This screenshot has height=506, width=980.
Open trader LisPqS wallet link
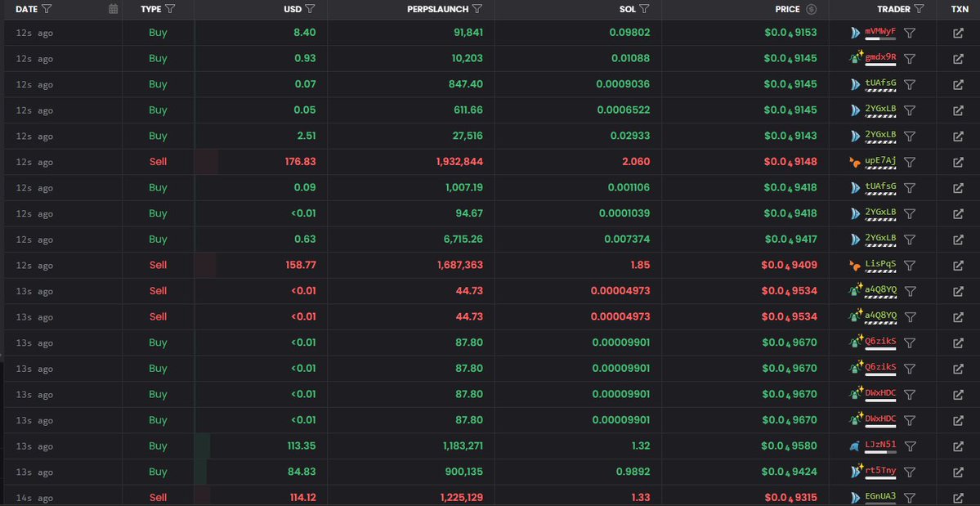click(x=880, y=264)
